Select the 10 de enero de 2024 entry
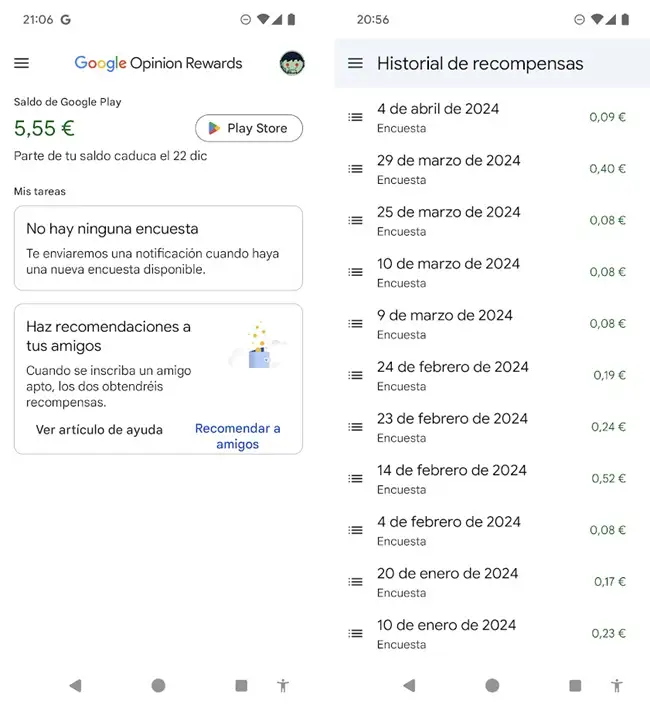The height and width of the screenshot is (704, 650). tap(492, 634)
